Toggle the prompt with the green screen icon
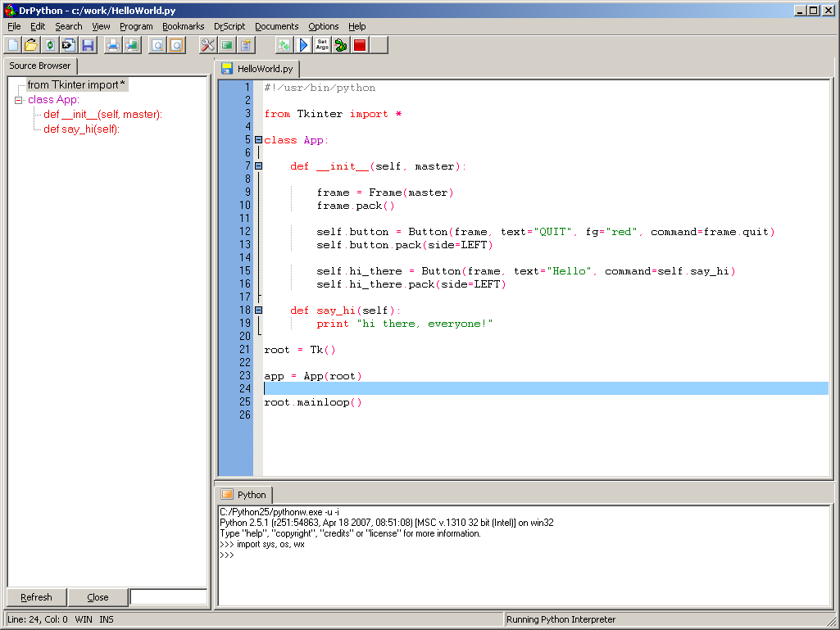Viewport: 840px width, 630px height. pyautogui.click(x=227, y=45)
